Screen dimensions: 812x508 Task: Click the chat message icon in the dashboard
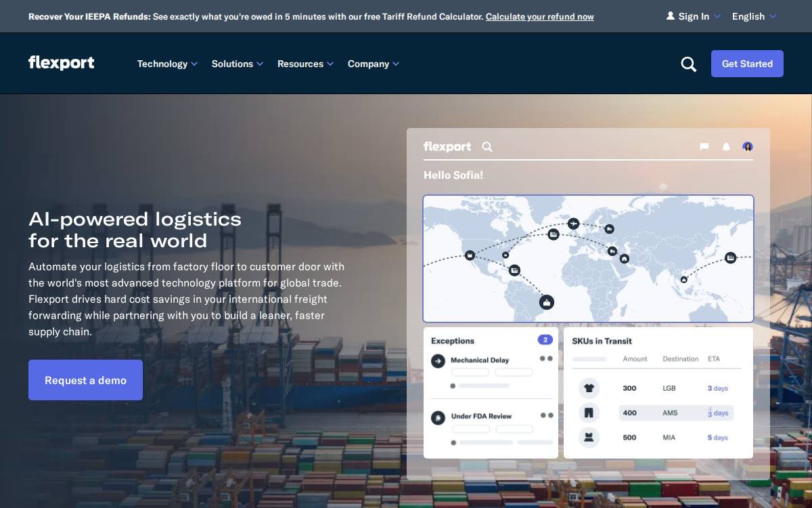point(704,146)
